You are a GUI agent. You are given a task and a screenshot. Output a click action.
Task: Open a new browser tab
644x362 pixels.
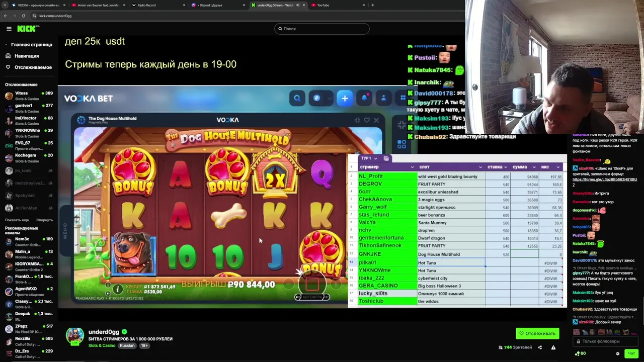click(x=372, y=5)
